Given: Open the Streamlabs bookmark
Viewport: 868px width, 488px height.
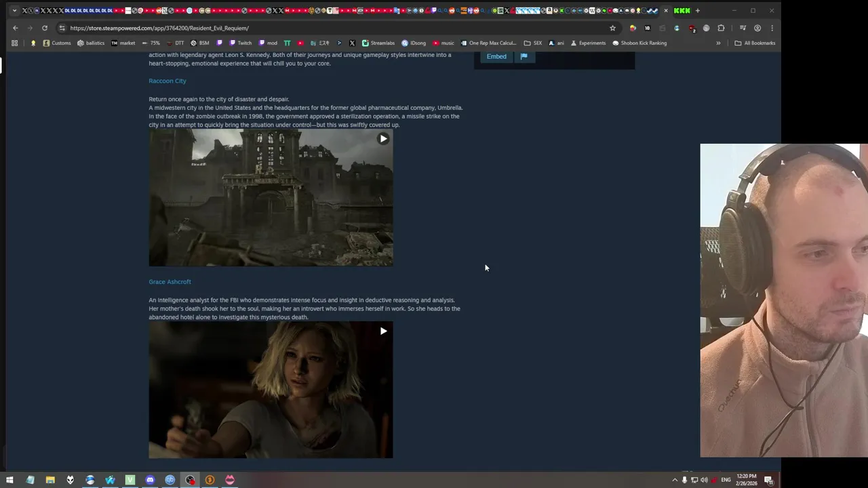Looking at the screenshot, I should point(378,43).
